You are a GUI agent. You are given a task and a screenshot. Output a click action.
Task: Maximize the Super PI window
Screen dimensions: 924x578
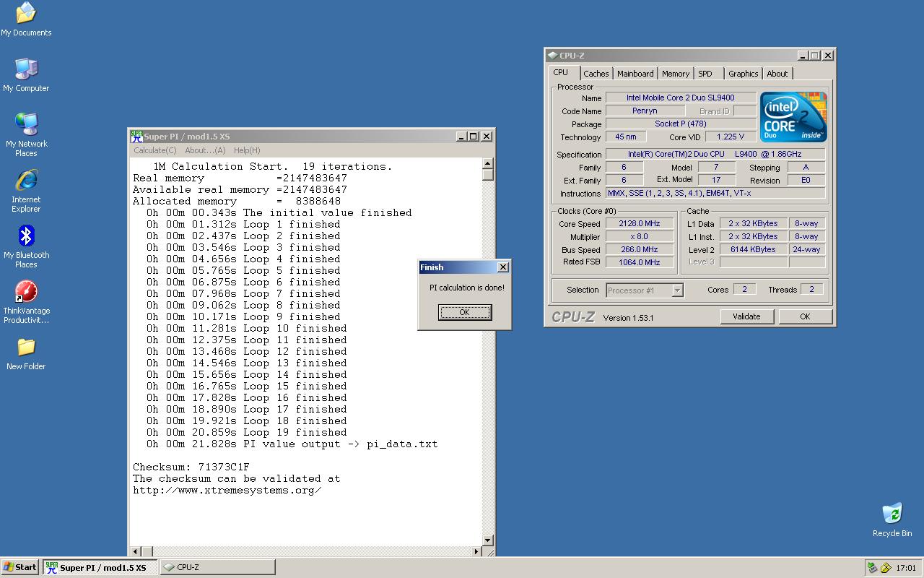(x=474, y=137)
